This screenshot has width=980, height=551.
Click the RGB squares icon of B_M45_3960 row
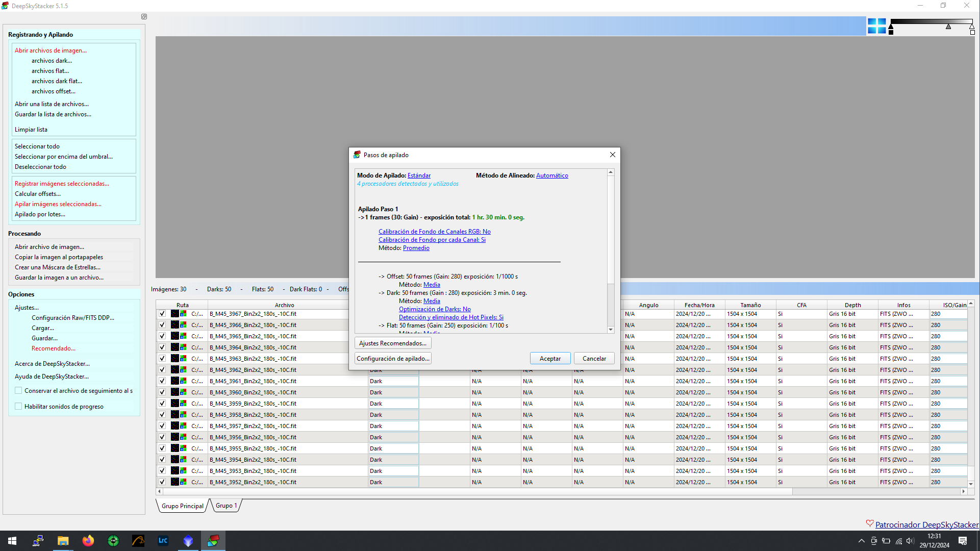click(183, 392)
